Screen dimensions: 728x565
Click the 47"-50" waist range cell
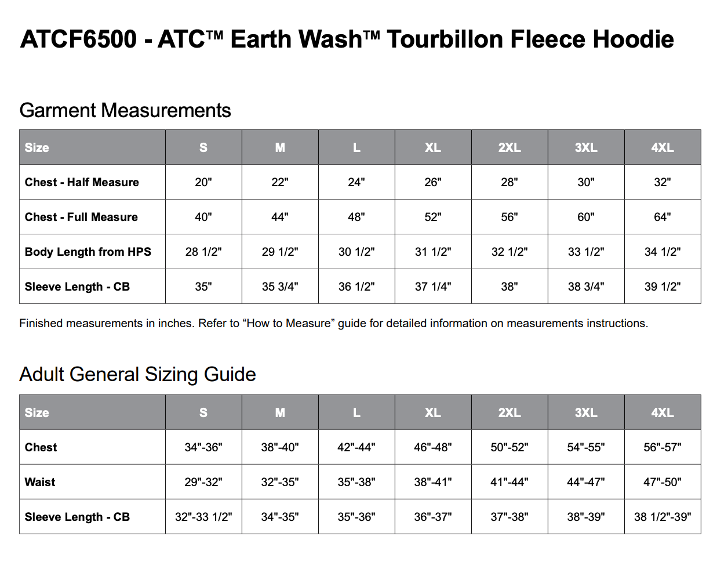click(662, 482)
